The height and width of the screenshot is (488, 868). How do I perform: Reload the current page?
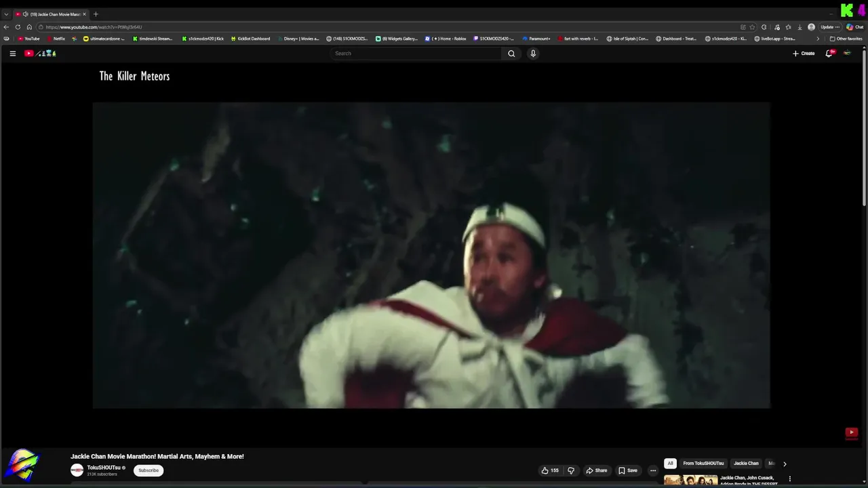18,27
